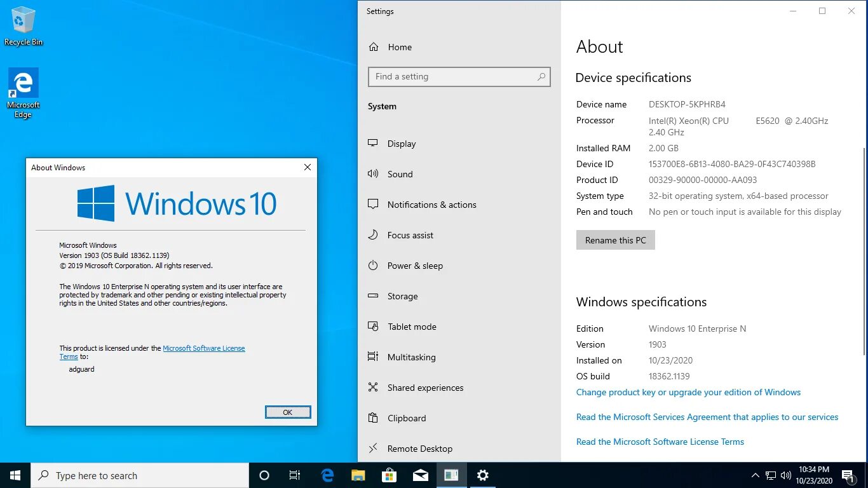Click the Edition value Windows 10 Enterprise N

coord(697,329)
